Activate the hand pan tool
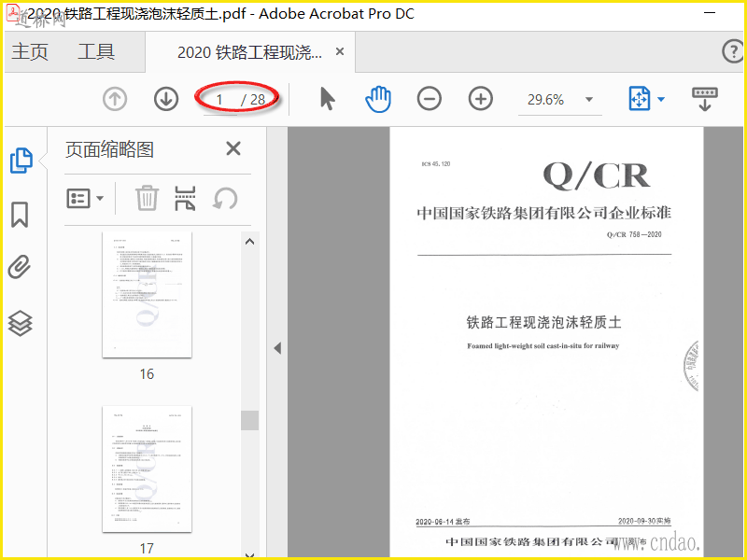 [x=378, y=99]
